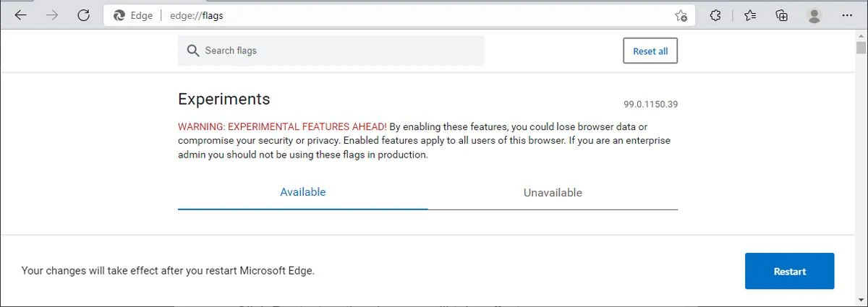Open the user profile avatar
This screenshot has width=868, height=307.
[814, 15]
